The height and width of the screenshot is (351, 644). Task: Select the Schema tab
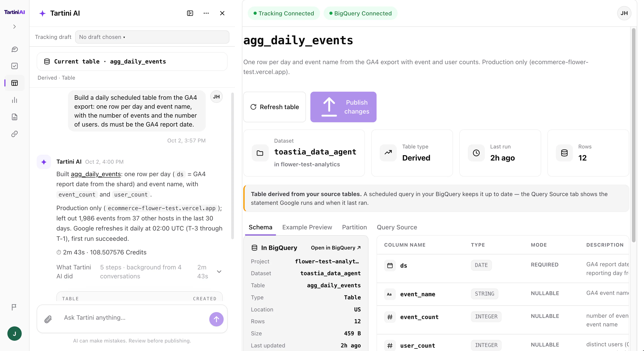coord(260,227)
